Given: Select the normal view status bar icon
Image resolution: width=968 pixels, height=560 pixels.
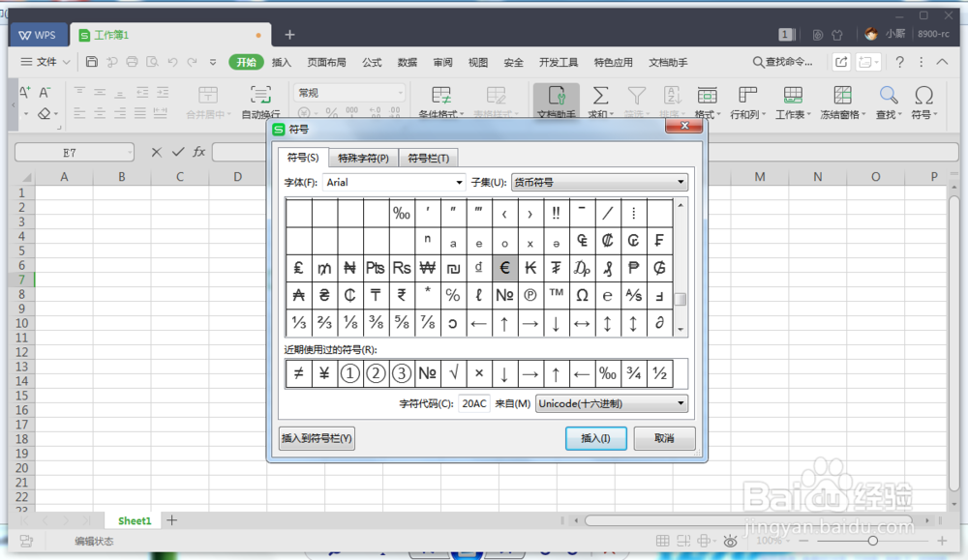Looking at the screenshot, I should (x=662, y=541).
